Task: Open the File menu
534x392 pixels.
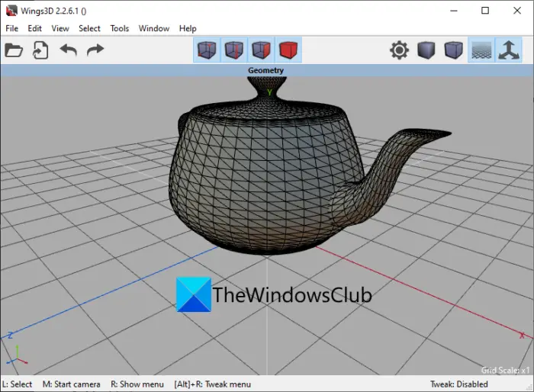Action: pos(12,28)
